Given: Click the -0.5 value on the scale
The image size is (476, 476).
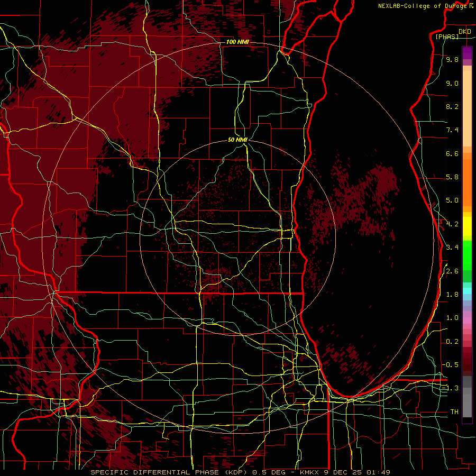Looking at the screenshot, I should pos(451,364).
